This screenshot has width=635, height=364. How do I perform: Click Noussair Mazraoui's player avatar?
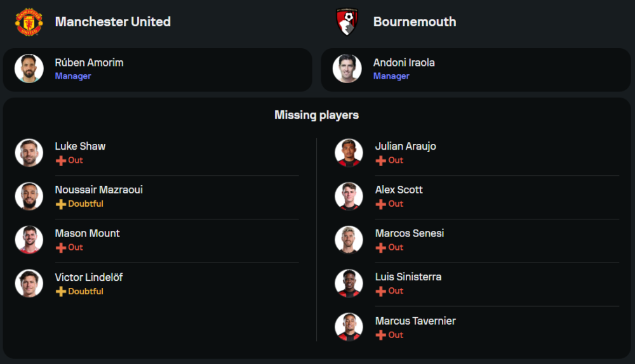29,197
